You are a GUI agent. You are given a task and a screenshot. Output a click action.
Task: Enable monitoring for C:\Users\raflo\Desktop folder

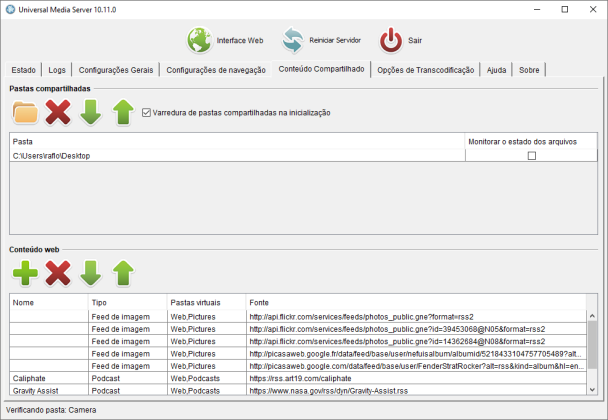pyautogui.click(x=532, y=156)
